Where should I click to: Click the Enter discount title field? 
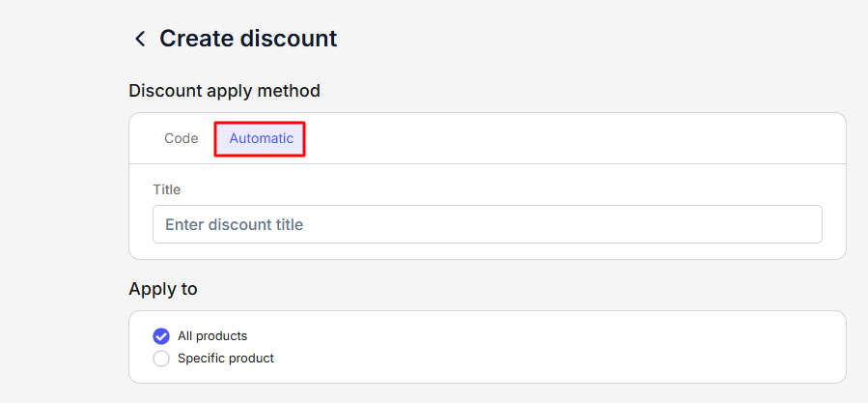pos(487,224)
